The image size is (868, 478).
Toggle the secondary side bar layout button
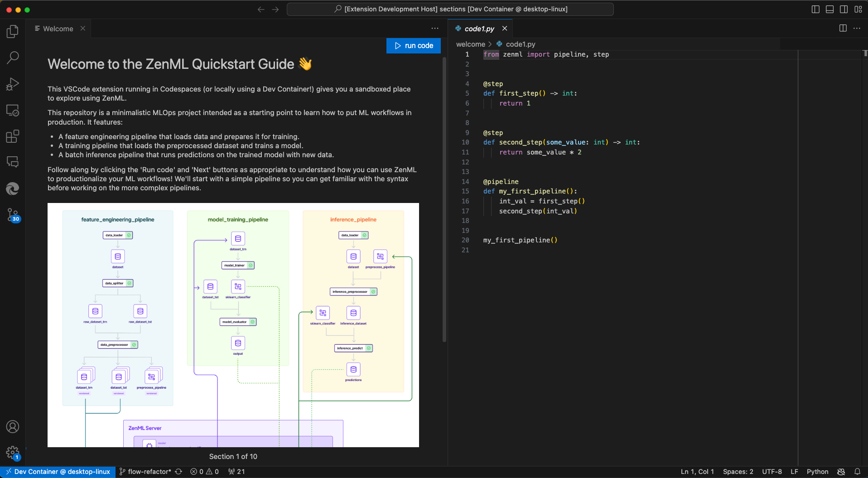click(x=844, y=9)
